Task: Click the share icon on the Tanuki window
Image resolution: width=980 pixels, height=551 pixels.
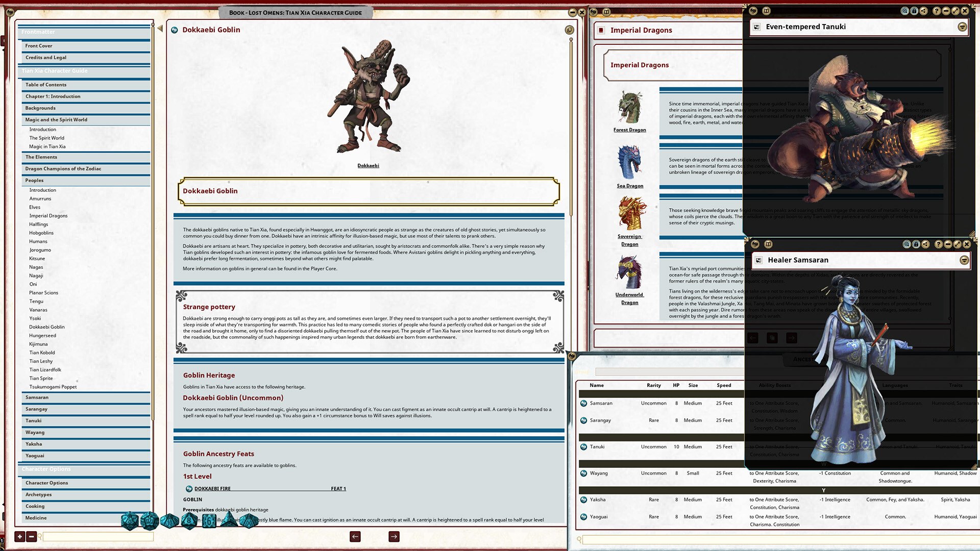Action: [923, 11]
